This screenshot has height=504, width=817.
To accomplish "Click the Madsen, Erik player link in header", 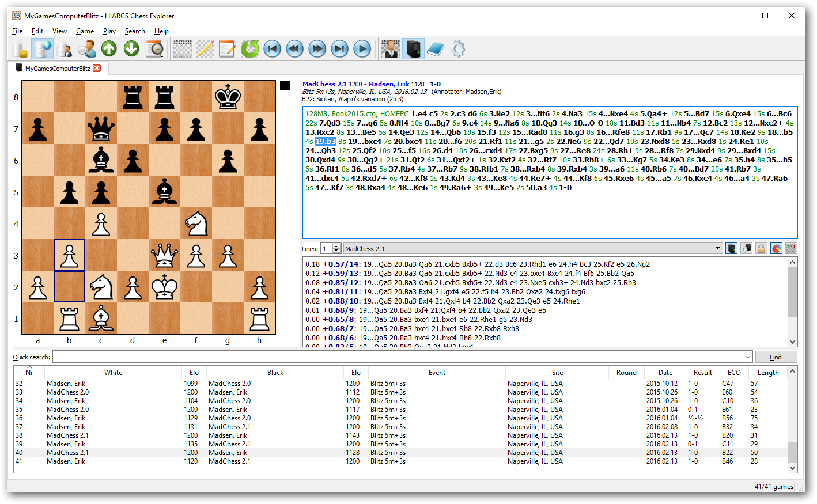I will coord(389,84).
